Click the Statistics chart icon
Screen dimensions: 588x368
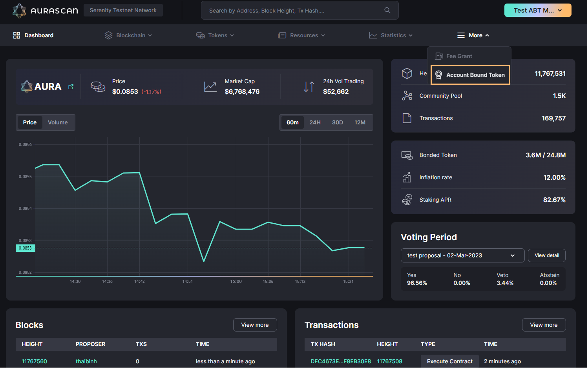[x=373, y=35]
